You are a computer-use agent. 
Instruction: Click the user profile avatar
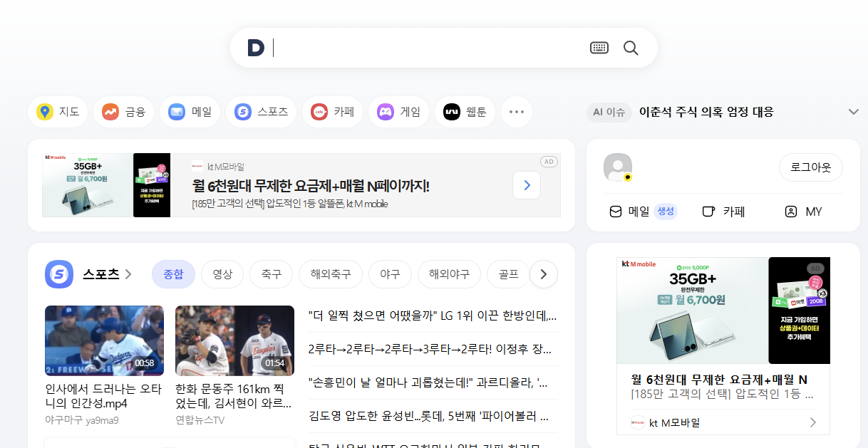pyautogui.click(x=618, y=167)
